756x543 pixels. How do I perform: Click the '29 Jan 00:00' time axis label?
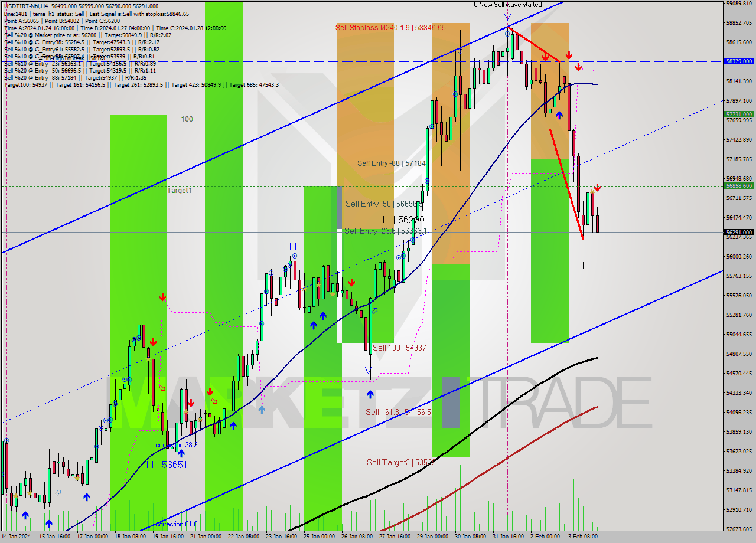click(x=433, y=537)
